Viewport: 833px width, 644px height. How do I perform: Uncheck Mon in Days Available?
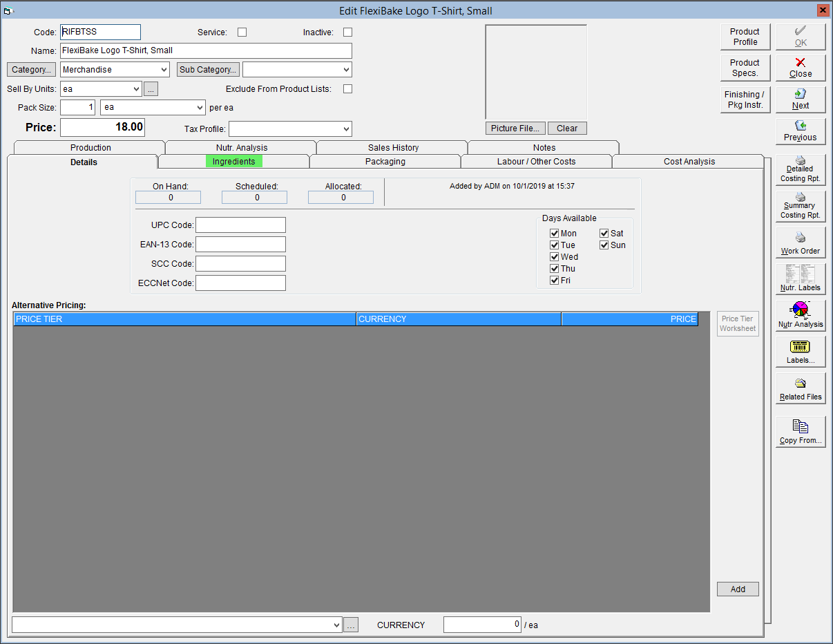point(554,234)
